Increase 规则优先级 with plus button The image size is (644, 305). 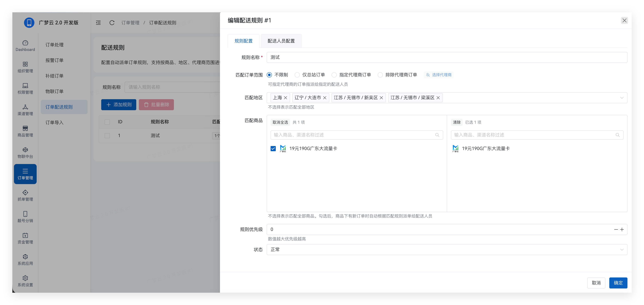(x=622, y=230)
